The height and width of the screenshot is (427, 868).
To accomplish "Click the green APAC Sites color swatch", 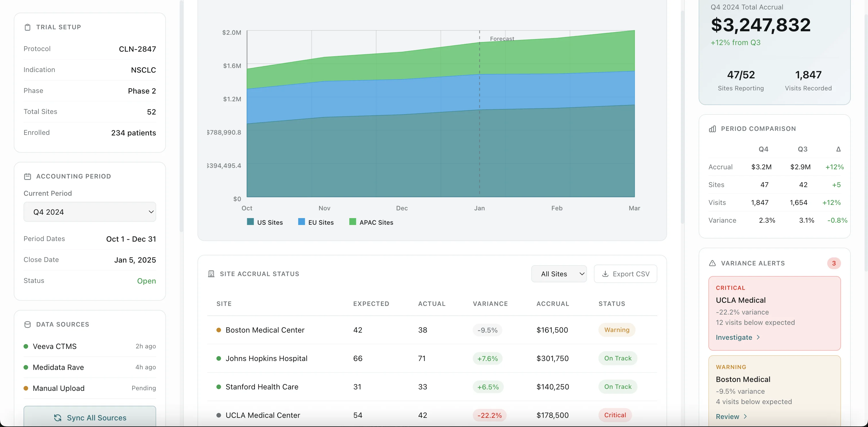I will point(352,222).
